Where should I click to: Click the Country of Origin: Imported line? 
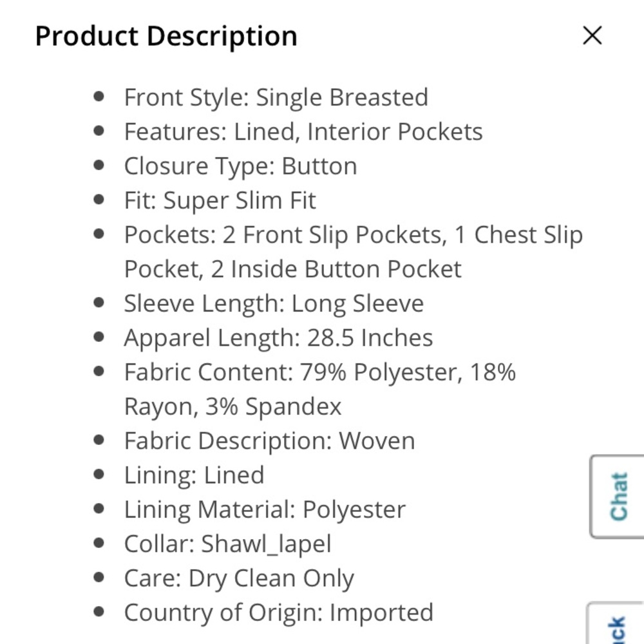click(x=278, y=612)
